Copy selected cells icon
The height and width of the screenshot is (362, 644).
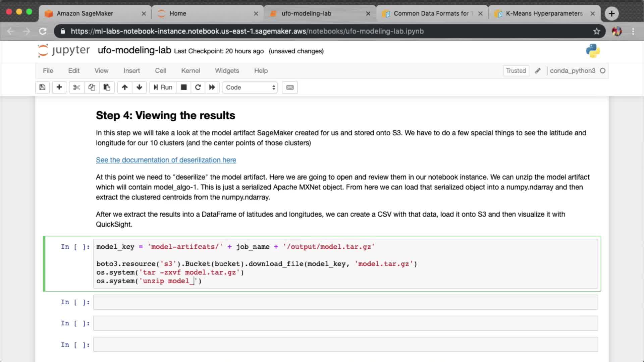(92, 87)
